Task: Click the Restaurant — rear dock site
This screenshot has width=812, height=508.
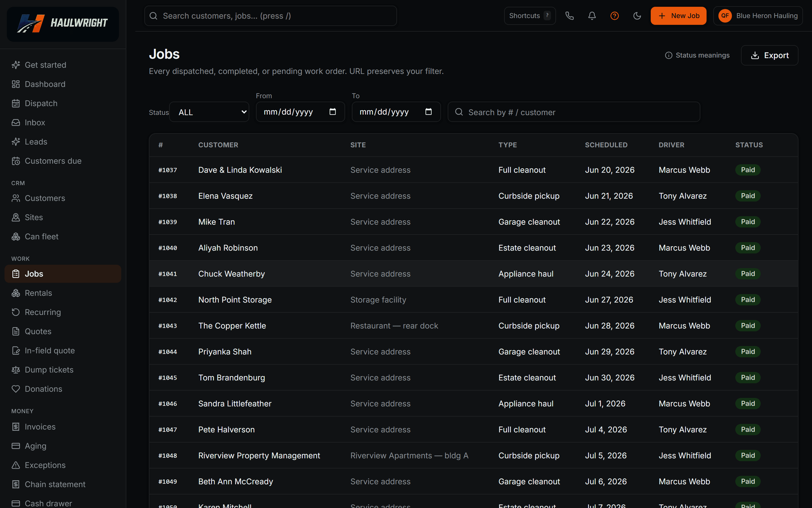Action: (394, 326)
